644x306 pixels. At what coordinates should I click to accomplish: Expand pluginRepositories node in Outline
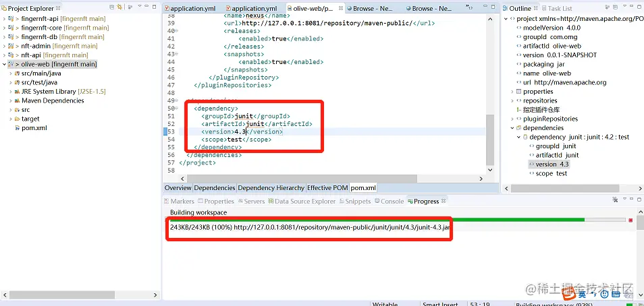[x=512, y=119]
